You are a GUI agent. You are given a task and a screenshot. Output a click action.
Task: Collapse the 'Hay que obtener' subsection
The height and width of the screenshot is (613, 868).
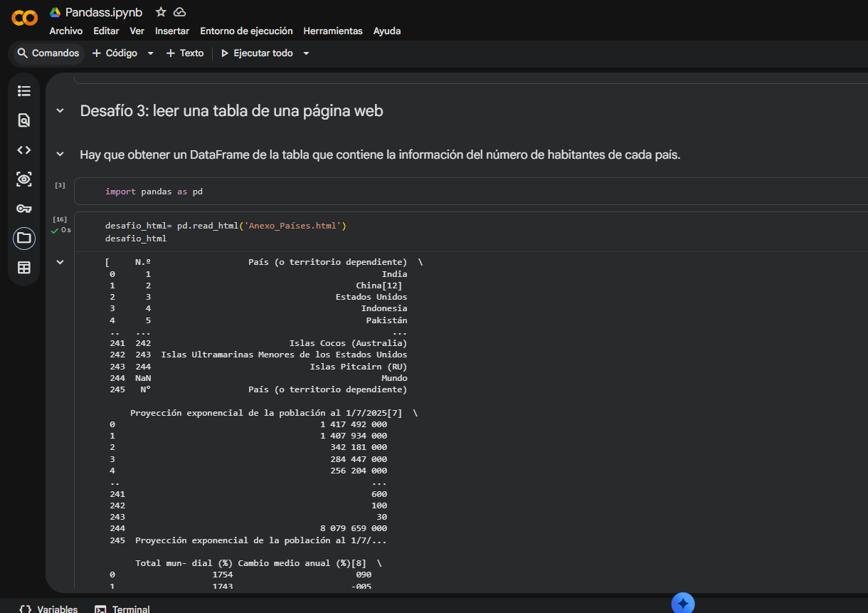point(60,154)
